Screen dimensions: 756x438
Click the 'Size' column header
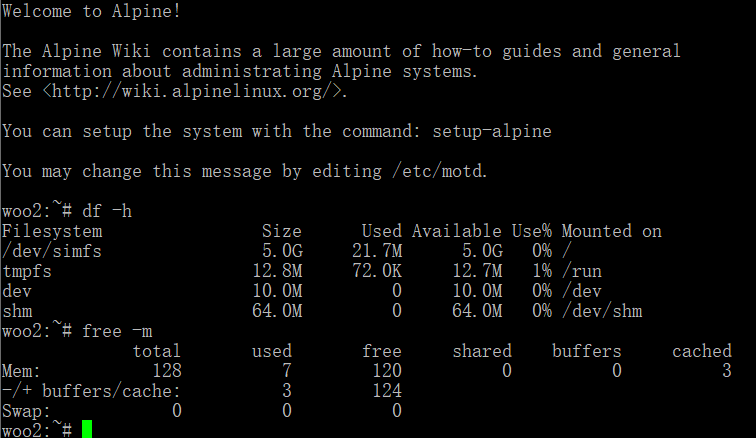click(x=282, y=232)
